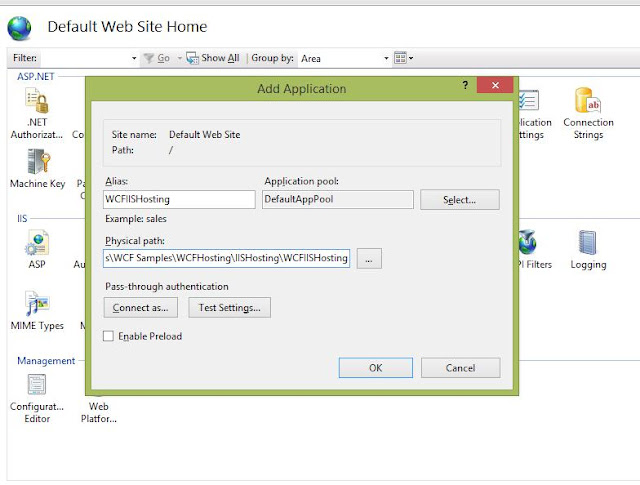Screen dimensions: 640x485
Task: Collapse the ASP.NET group header
Action: 36,76
